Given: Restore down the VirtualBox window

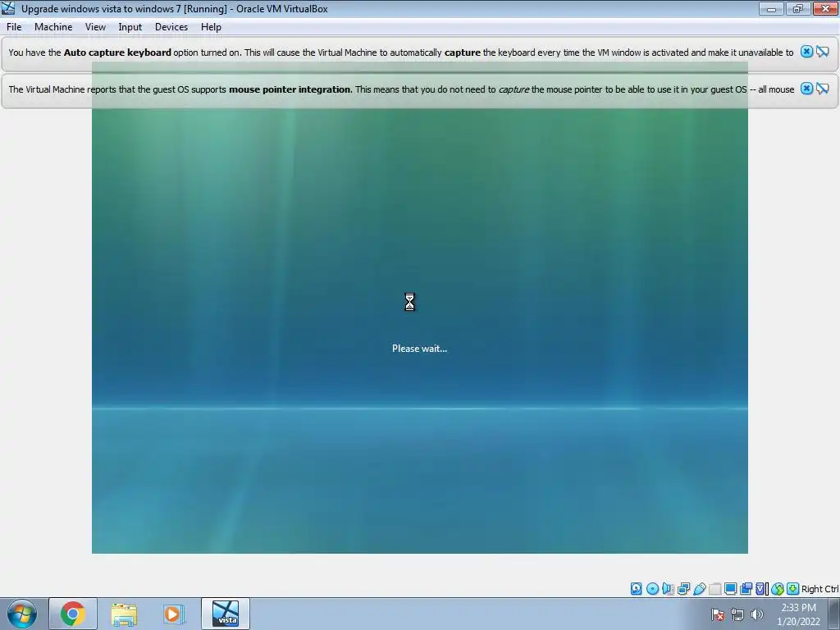Looking at the screenshot, I should tap(798, 8).
